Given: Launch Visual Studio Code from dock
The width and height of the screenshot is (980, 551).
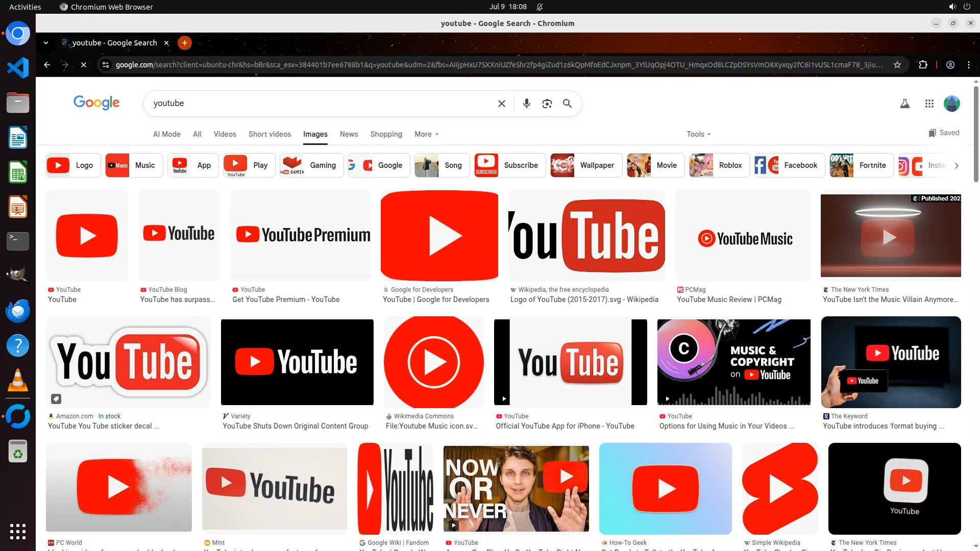Looking at the screenshot, I should pos(18,68).
